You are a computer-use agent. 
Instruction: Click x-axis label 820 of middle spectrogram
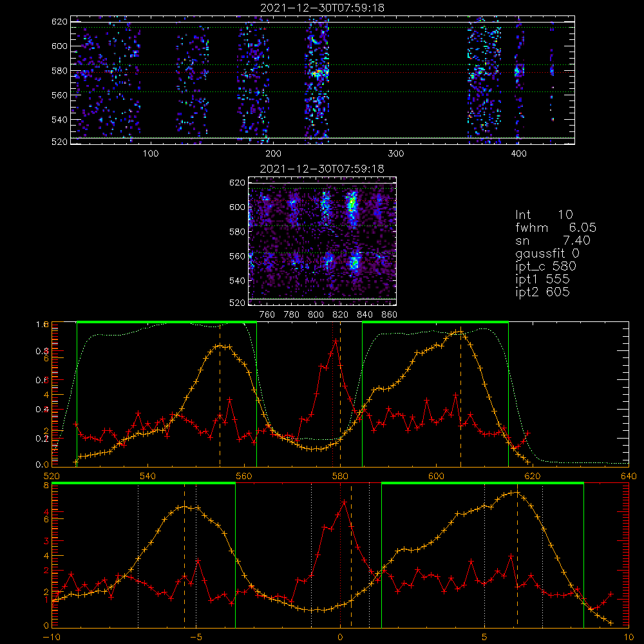pyautogui.click(x=341, y=315)
